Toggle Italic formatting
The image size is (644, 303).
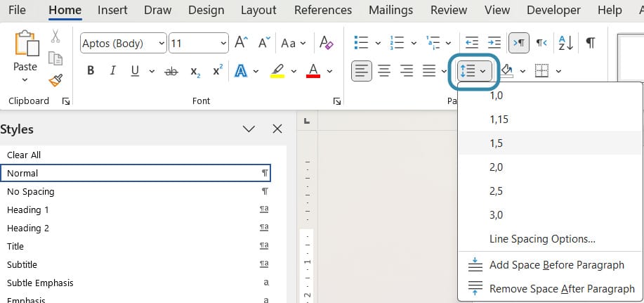pos(112,71)
